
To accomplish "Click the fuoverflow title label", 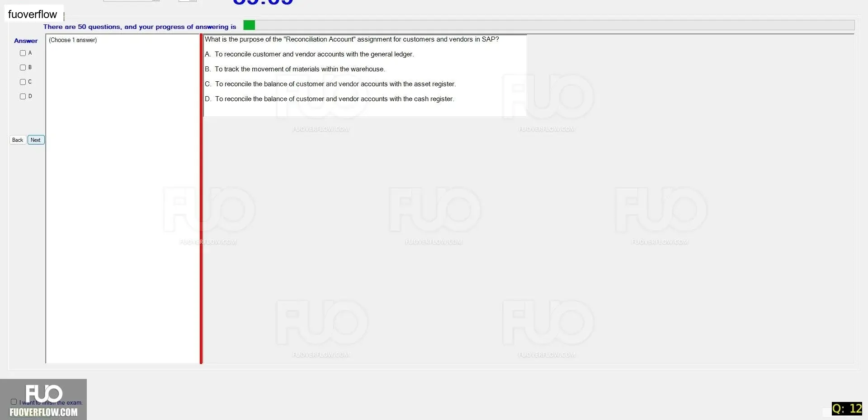I will (x=33, y=14).
